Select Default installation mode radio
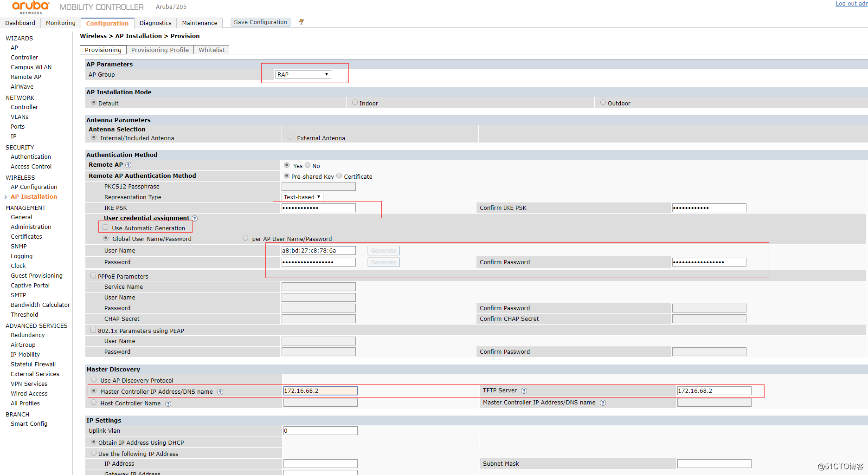This screenshot has height=475, width=868. (x=94, y=103)
